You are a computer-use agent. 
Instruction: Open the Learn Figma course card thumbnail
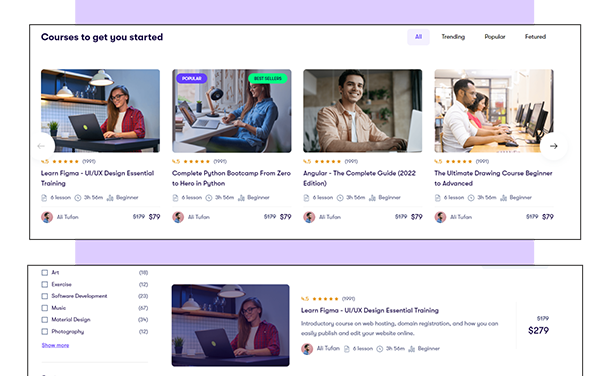[100, 111]
